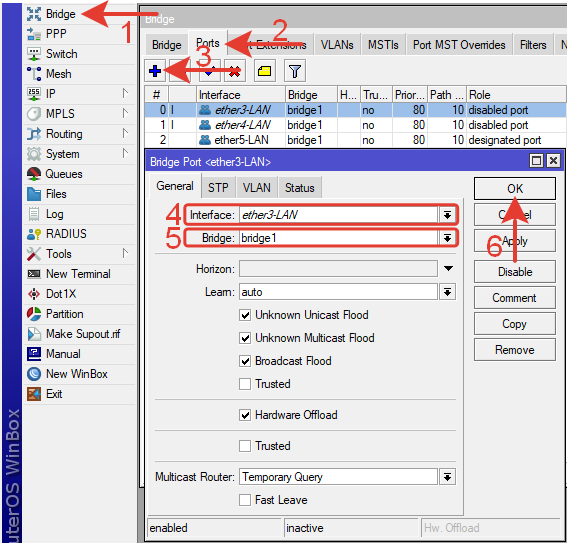This screenshot has height=543, width=567.
Task: Open the Multicast Router dropdown arrow
Action: [x=447, y=477]
